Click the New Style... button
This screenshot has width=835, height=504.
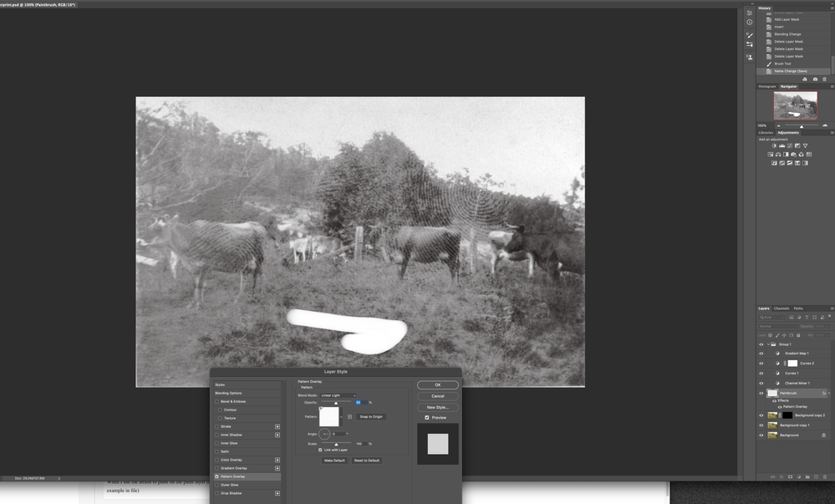(438, 407)
